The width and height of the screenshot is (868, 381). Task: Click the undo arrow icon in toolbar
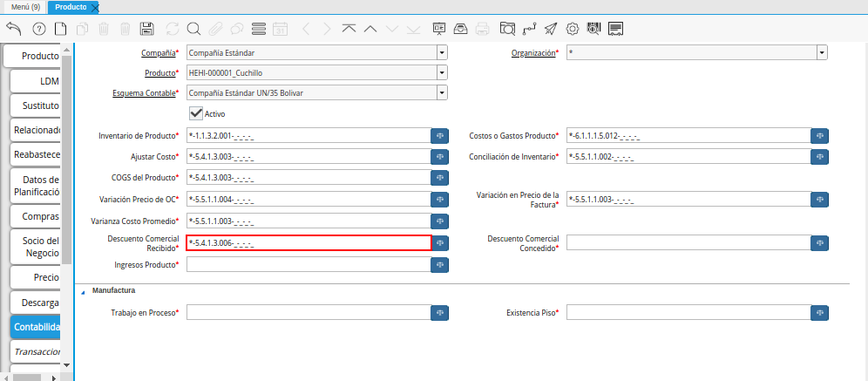click(x=13, y=29)
